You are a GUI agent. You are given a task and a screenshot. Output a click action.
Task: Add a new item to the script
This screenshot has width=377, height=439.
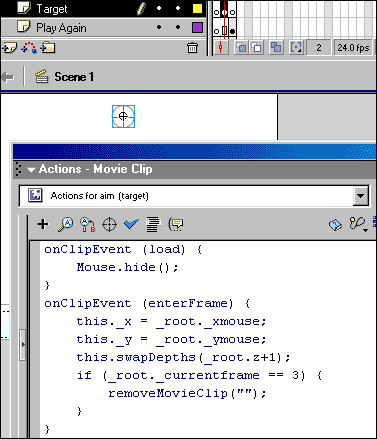pos(43,224)
